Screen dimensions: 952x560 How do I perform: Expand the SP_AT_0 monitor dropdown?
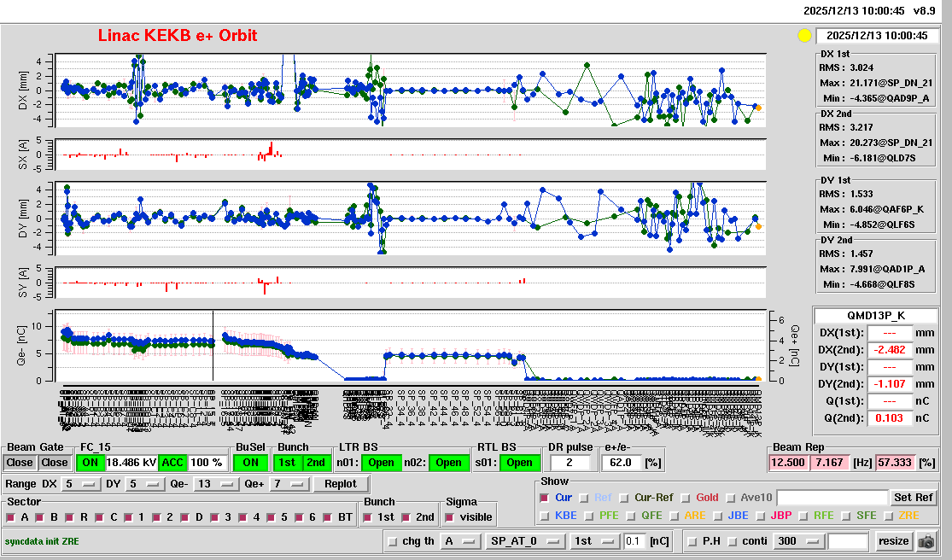[524, 541]
